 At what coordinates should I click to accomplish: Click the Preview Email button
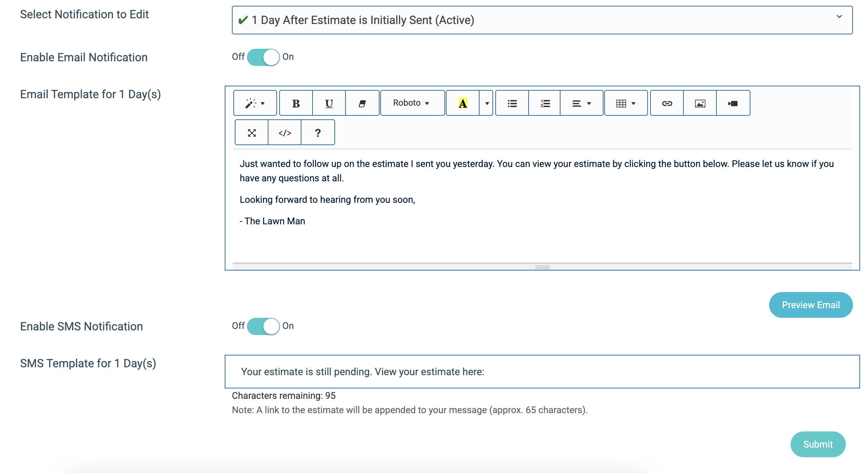(x=810, y=305)
